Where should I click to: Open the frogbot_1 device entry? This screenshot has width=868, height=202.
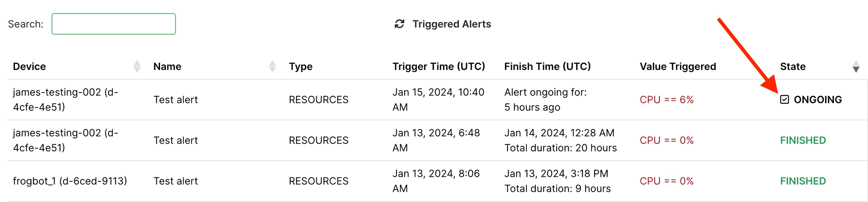[x=70, y=181]
